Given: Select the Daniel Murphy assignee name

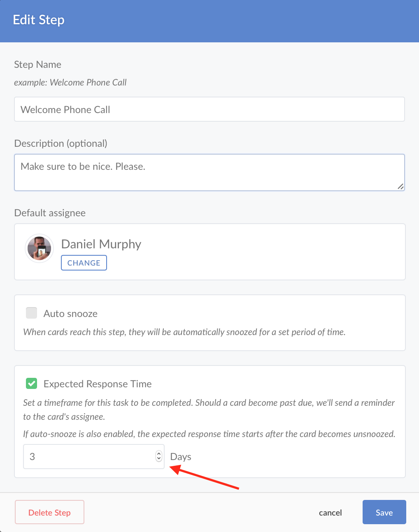Looking at the screenshot, I should coord(101,244).
